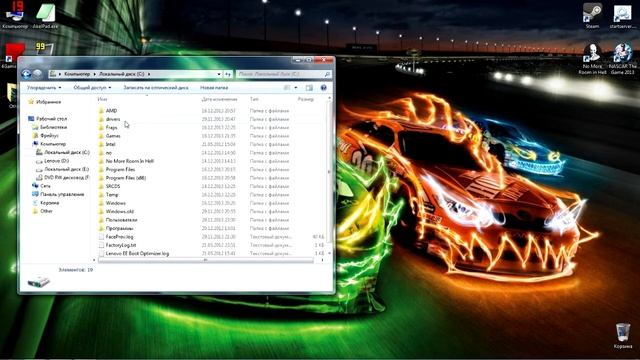
Task: Click the horizontal scrollbar in the file list
Action: point(206,260)
